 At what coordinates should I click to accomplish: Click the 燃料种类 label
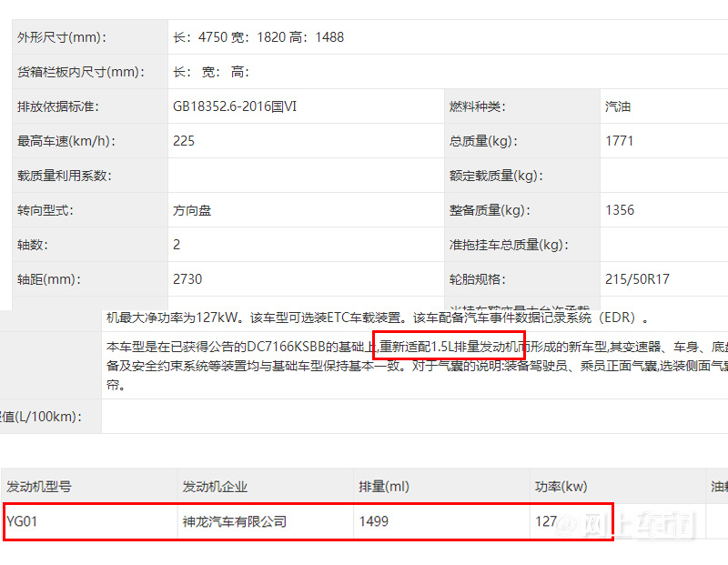point(477,106)
